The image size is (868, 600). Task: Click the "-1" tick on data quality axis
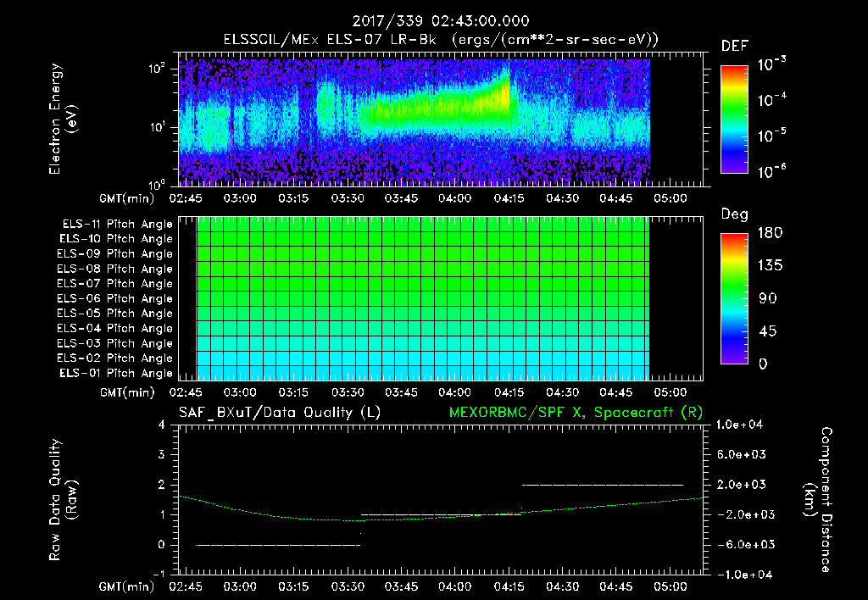coord(159,575)
